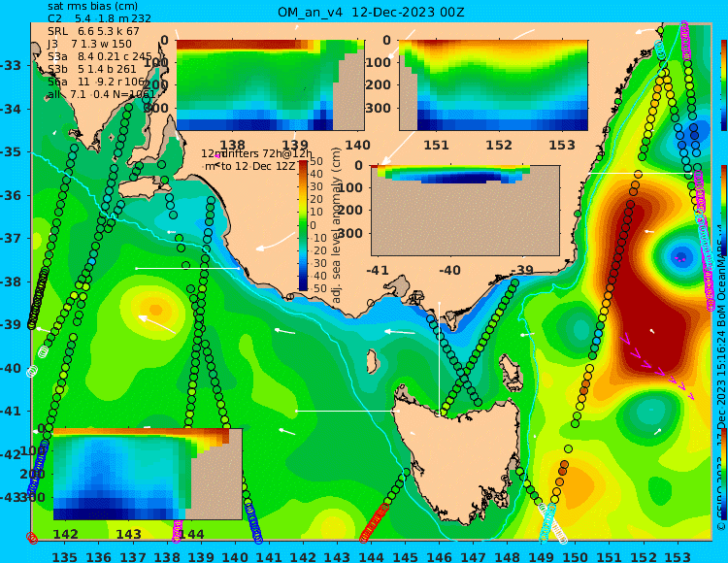Click the latitude axis label -37
The height and width of the screenshot is (563, 728).
[x=11, y=238]
